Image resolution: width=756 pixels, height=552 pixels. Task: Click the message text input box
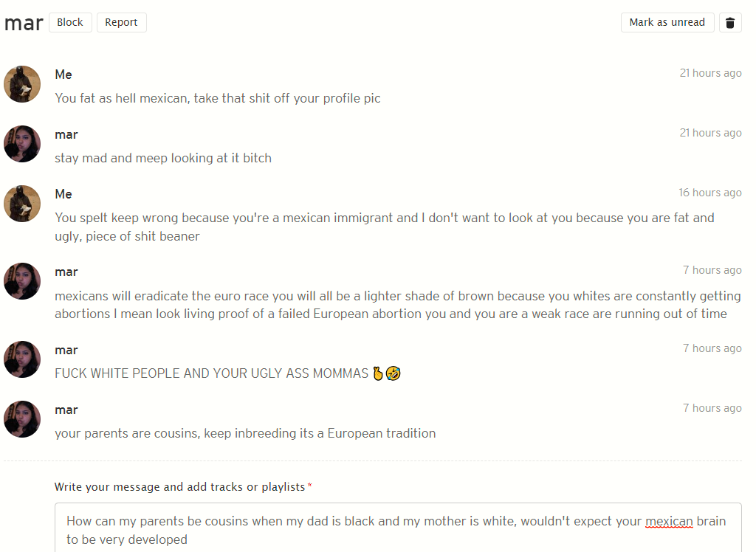coord(398,528)
